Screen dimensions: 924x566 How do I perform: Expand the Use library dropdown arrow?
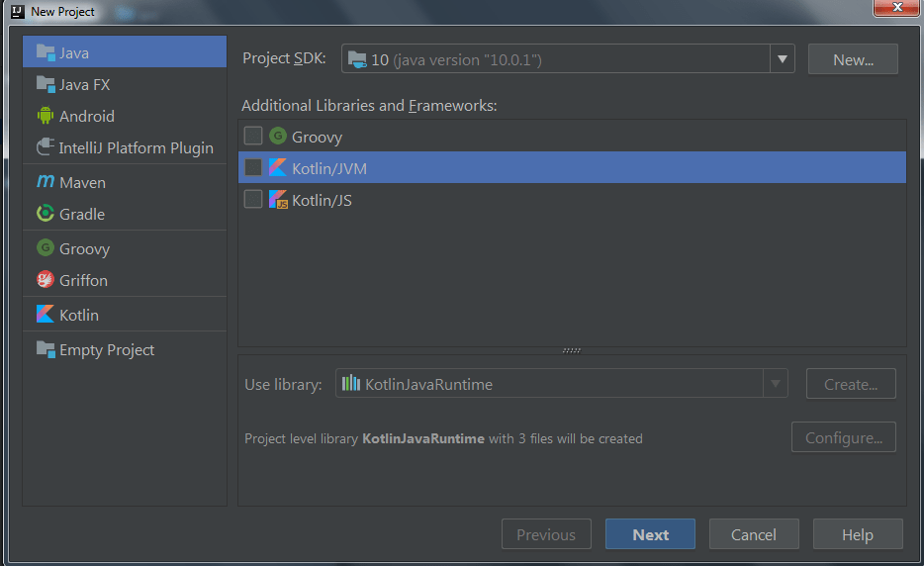coord(776,384)
